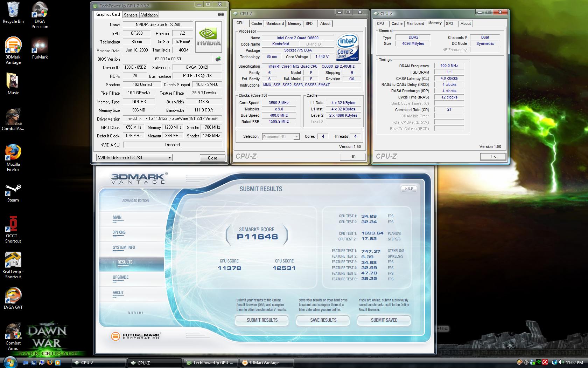The width and height of the screenshot is (588, 368).
Task: Click the HELP button in 3DMark Vantage
Action: pyautogui.click(x=409, y=189)
